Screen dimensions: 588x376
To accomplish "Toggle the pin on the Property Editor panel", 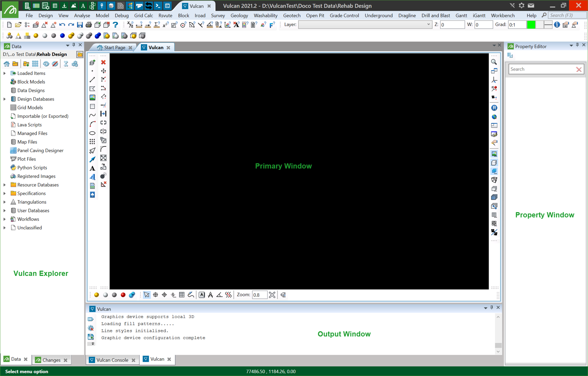I will (x=577, y=45).
